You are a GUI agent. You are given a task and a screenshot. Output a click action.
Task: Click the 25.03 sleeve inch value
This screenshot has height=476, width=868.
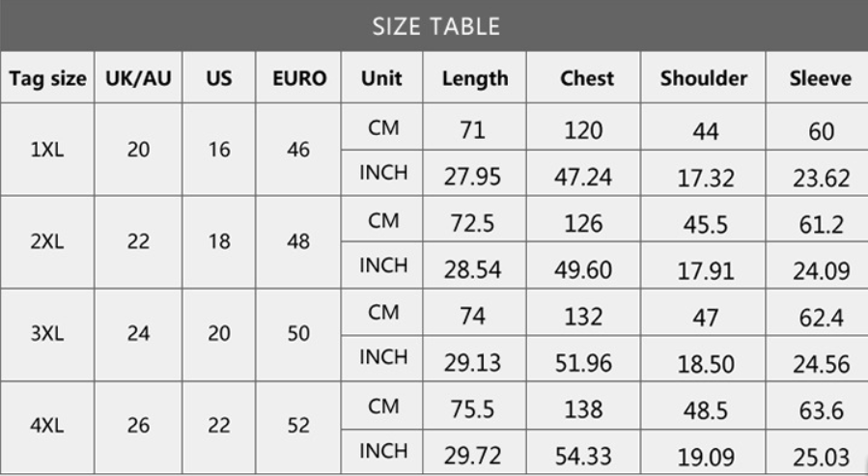pyautogui.click(x=821, y=456)
